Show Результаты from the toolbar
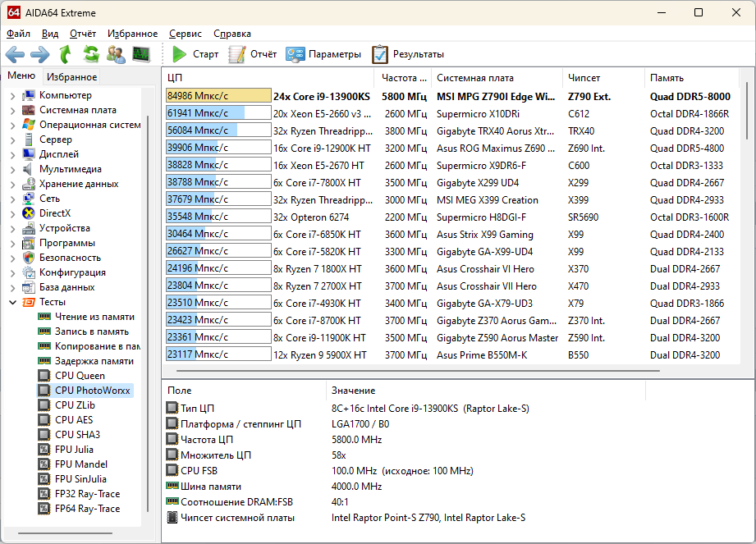Image resolution: width=756 pixels, height=544 pixels. tap(408, 54)
